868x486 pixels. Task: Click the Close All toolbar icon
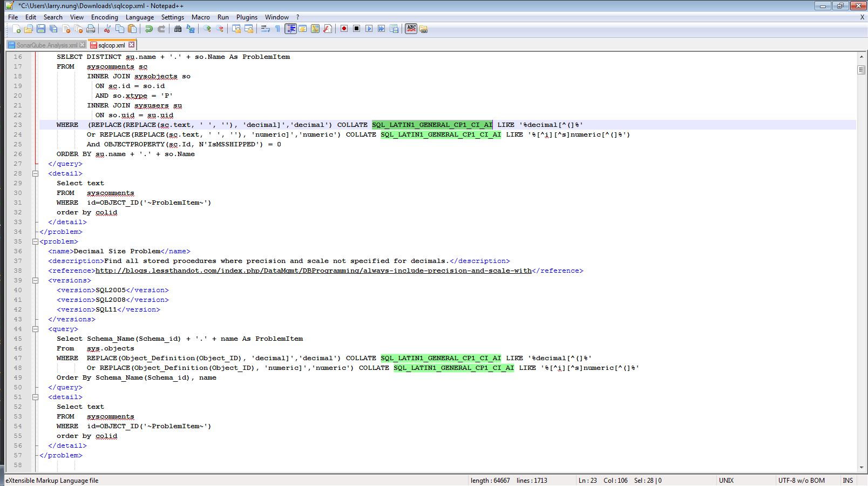point(78,29)
